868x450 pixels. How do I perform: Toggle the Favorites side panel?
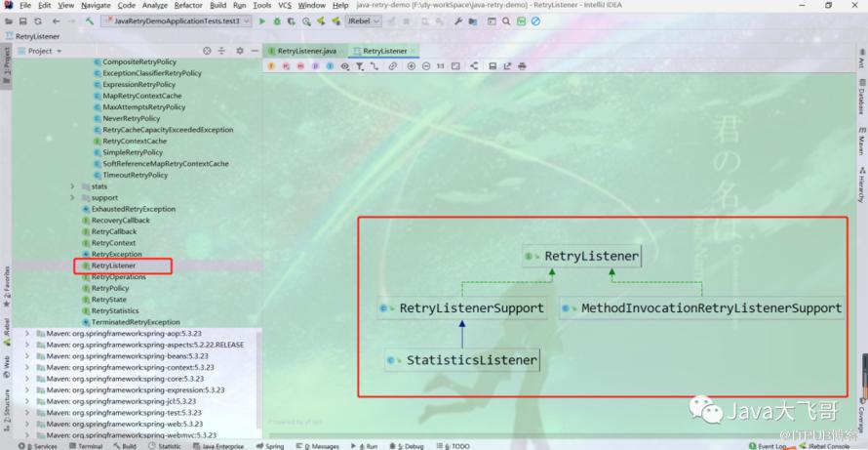pos(6,282)
